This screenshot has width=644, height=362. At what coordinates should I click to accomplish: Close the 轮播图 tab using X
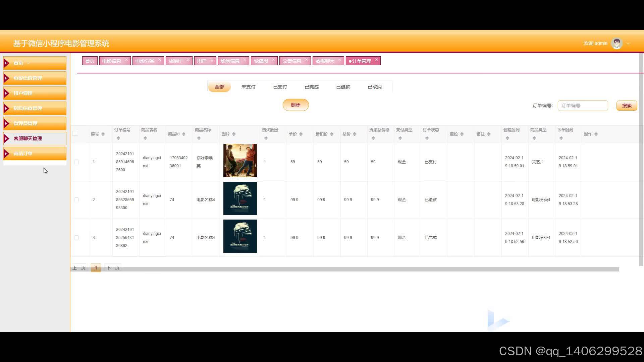point(273,60)
